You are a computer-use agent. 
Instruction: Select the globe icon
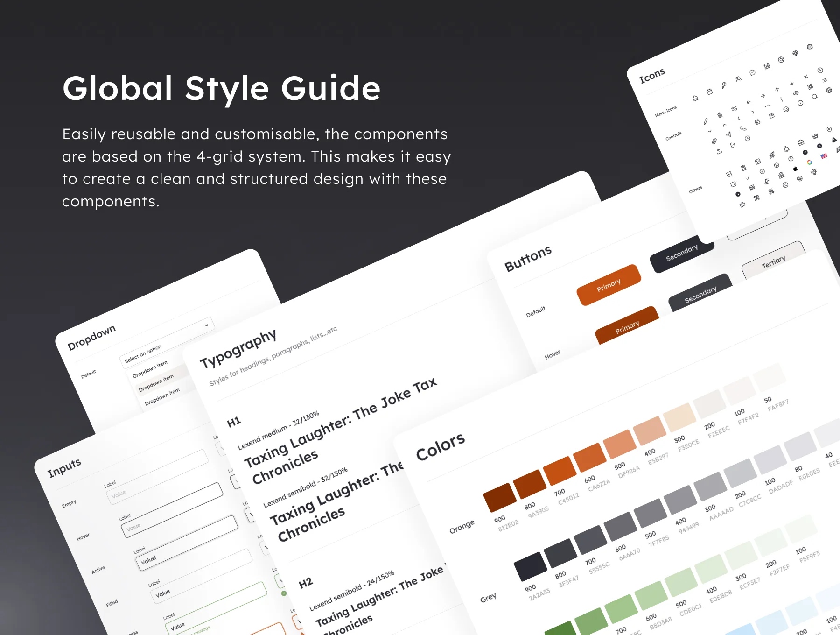(x=829, y=90)
